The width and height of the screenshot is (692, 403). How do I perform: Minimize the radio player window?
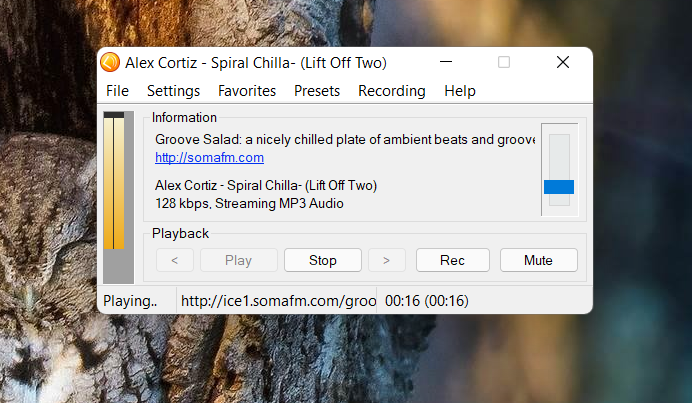tap(446, 62)
